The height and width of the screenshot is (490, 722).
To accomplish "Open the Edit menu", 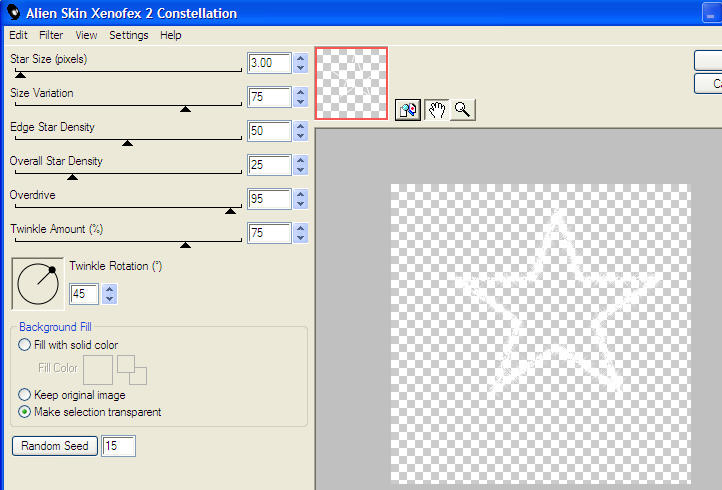I will [x=18, y=35].
